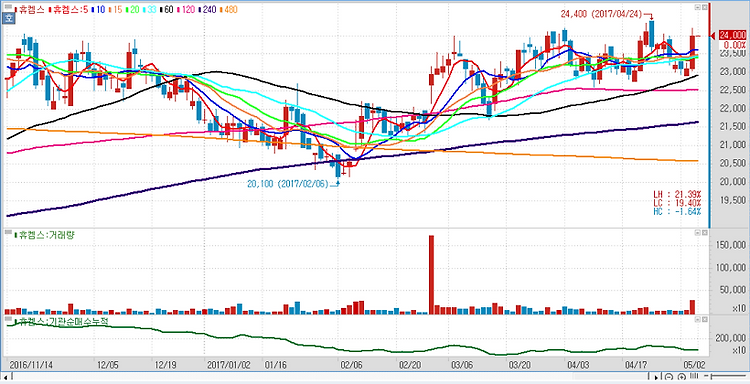
Task: Click the 휴켐스 price series legend label
Action: click(x=31, y=10)
